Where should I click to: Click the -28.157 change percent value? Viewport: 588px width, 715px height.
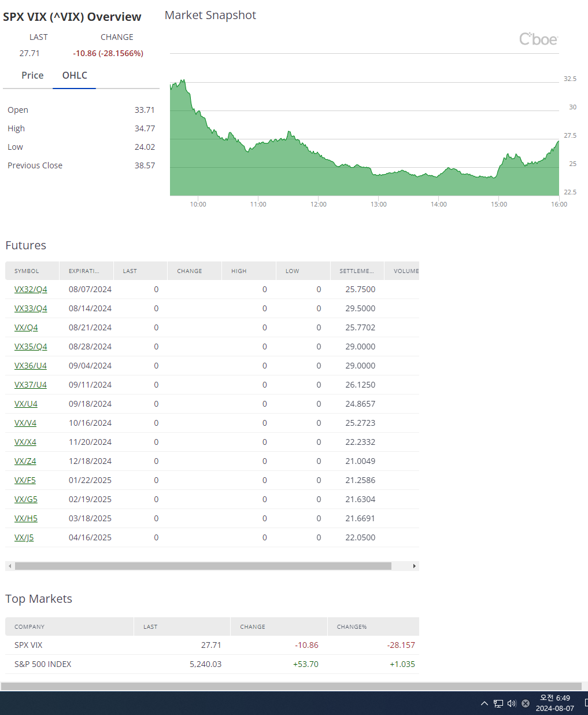(x=401, y=645)
